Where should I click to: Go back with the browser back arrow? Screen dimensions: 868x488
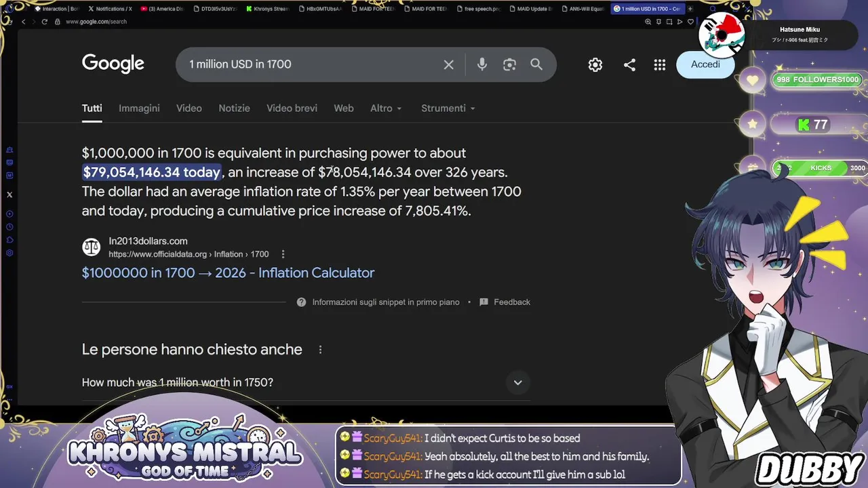[23, 22]
